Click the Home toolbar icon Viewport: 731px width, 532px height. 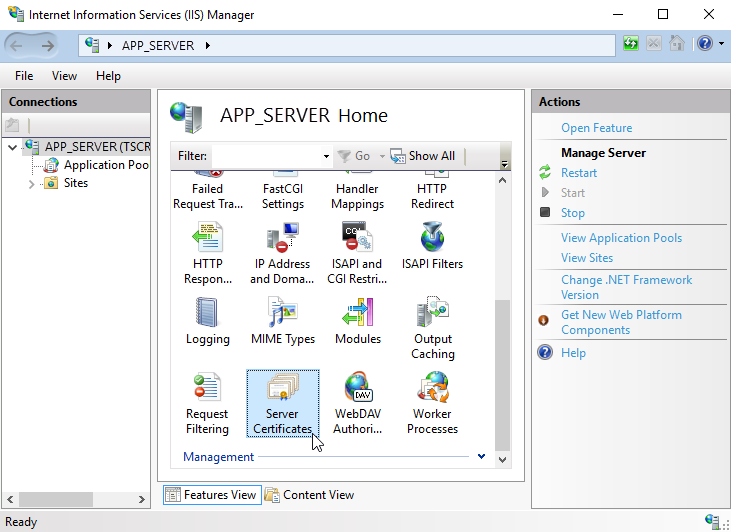676,44
